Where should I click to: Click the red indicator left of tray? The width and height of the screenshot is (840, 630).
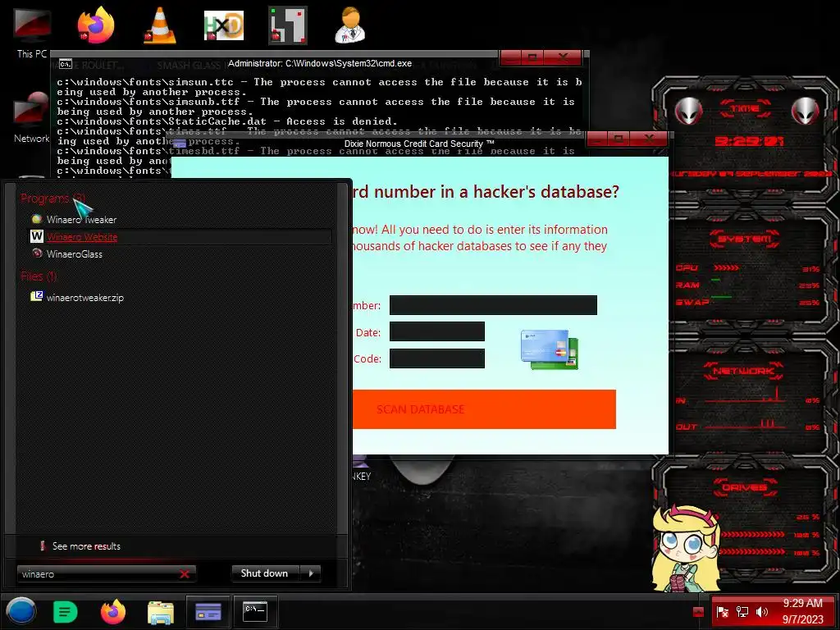(698, 612)
